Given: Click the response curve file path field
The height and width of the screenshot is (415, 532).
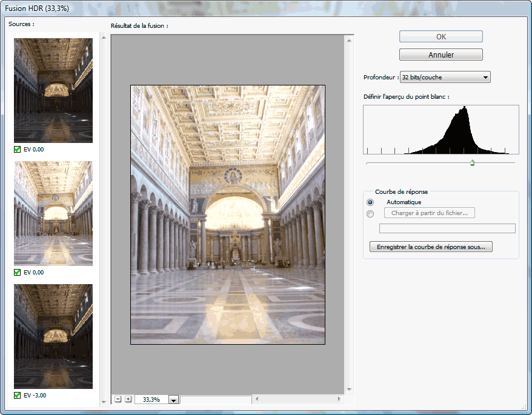Looking at the screenshot, I should (447, 228).
